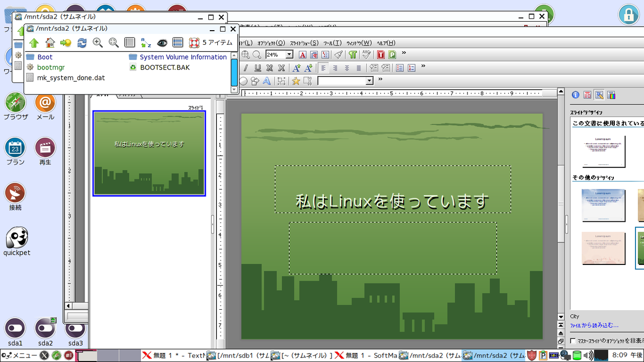Open the Window (ウィンドウ) menu

coord(359,43)
